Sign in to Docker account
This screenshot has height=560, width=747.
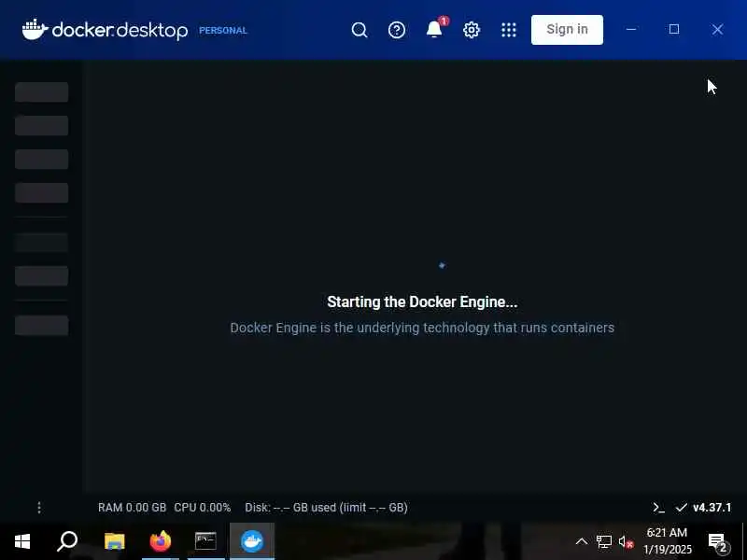pos(567,30)
